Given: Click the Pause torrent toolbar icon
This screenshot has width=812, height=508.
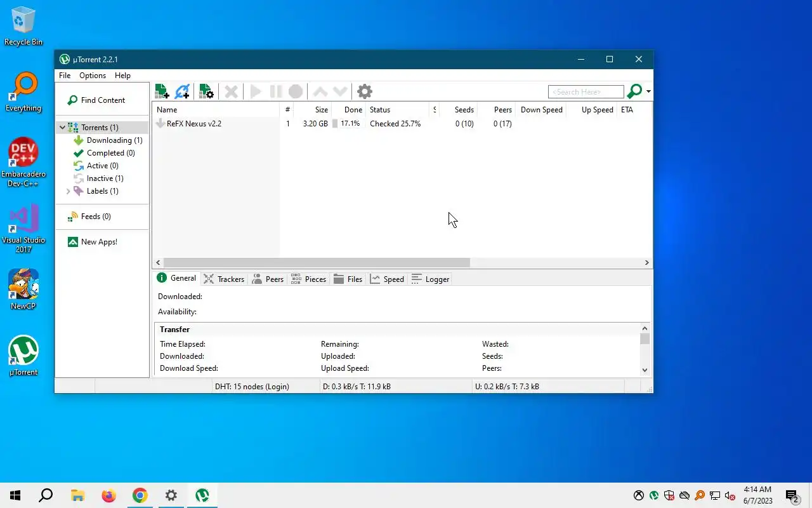Looking at the screenshot, I should (x=275, y=91).
